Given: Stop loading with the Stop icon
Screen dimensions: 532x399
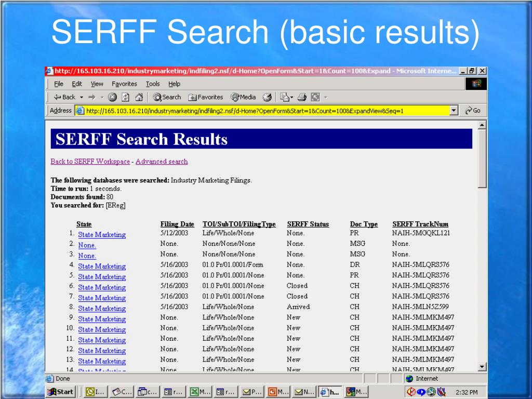Looking at the screenshot, I should (x=112, y=97).
